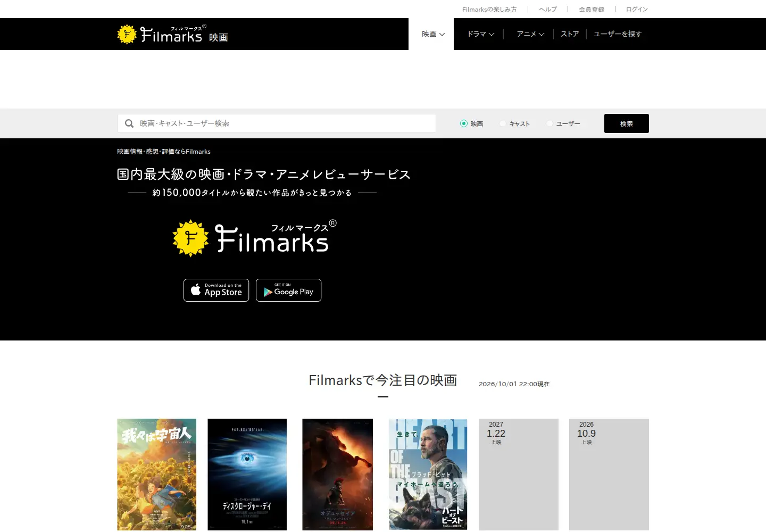Viewport: 766px width, 532px height.
Task: Click the 検索 search button
Action: coord(627,123)
